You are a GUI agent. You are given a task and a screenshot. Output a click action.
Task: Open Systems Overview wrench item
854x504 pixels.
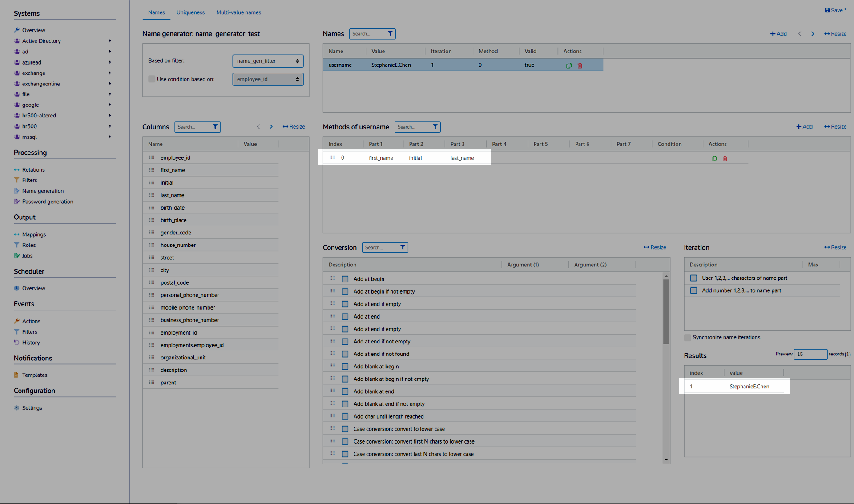[29, 30]
